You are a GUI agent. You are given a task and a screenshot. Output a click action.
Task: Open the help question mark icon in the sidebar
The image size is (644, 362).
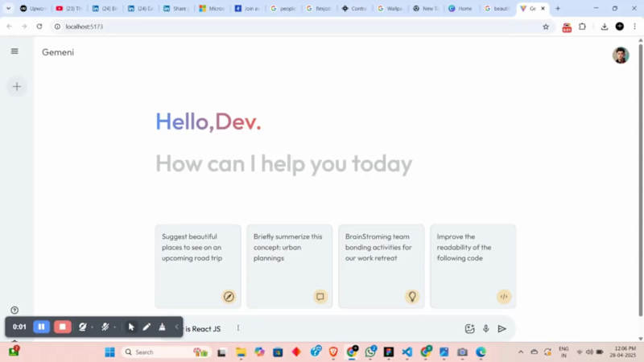14,310
